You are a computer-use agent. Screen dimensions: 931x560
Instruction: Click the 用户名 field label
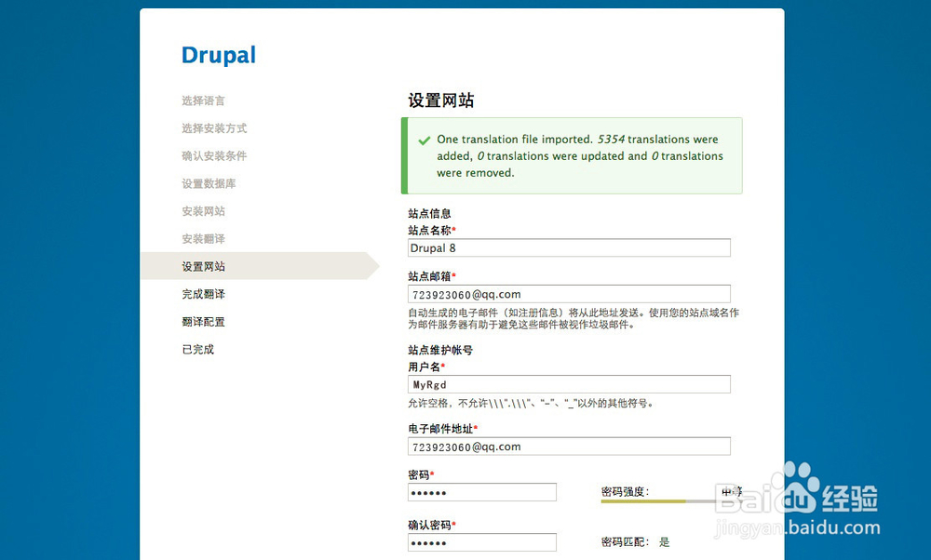(426, 367)
